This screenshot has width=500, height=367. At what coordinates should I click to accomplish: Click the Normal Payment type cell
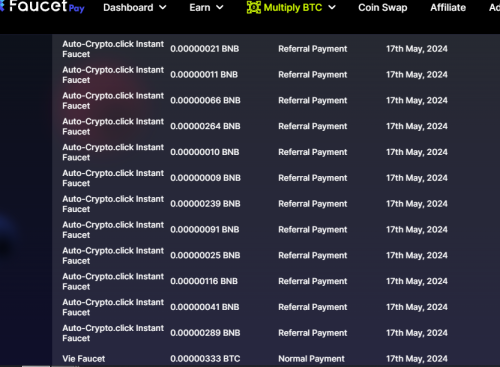311,359
